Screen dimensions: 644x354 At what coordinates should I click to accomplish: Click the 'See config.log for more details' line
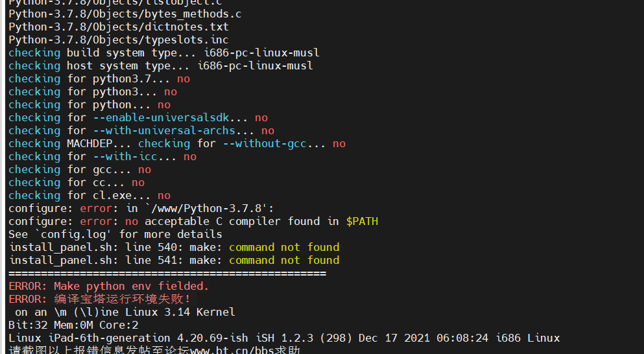pyautogui.click(x=115, y=235)
